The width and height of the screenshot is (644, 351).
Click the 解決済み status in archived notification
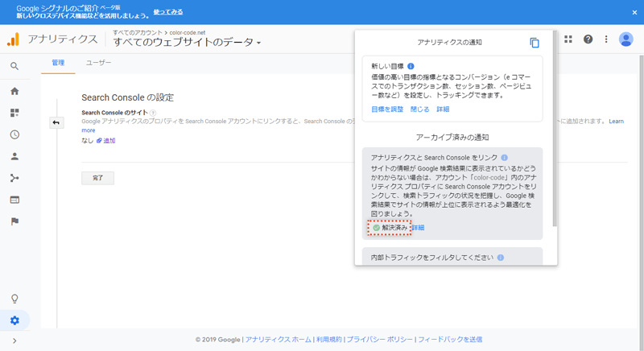390,228
